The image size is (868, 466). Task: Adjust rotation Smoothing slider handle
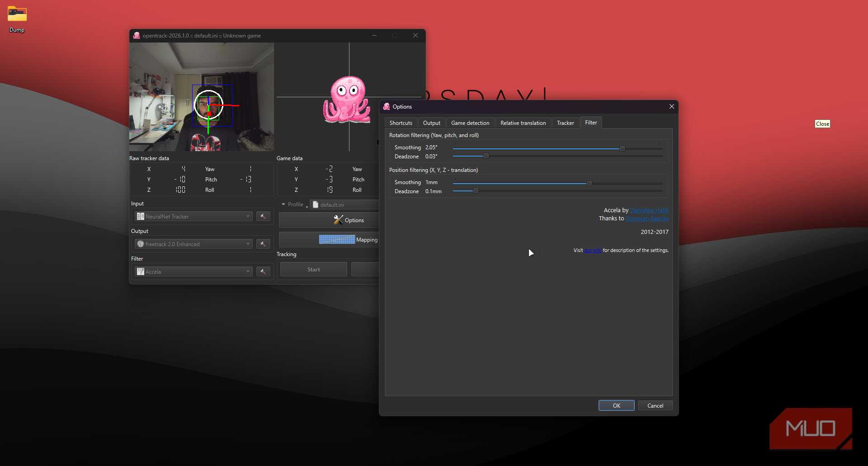622,148
